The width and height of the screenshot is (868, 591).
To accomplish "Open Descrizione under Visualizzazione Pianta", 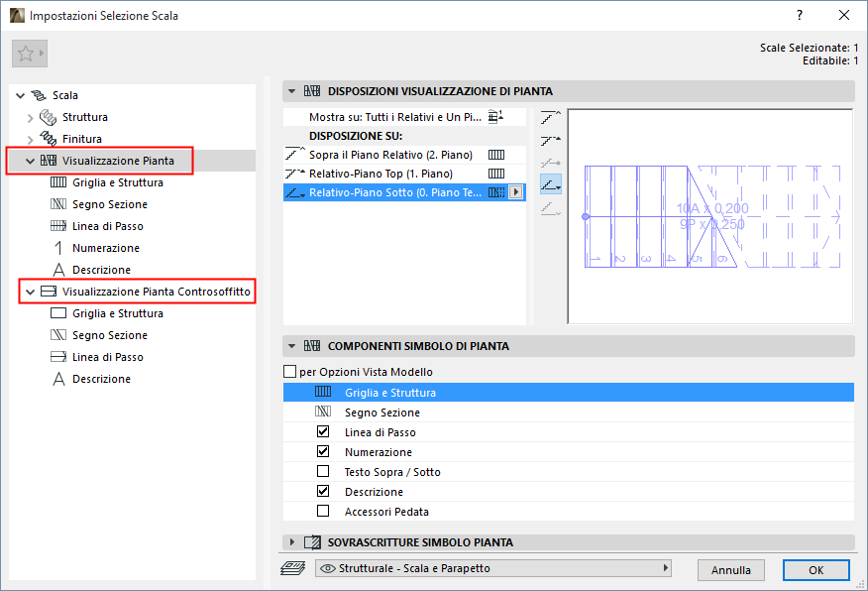I will (101, 270).
